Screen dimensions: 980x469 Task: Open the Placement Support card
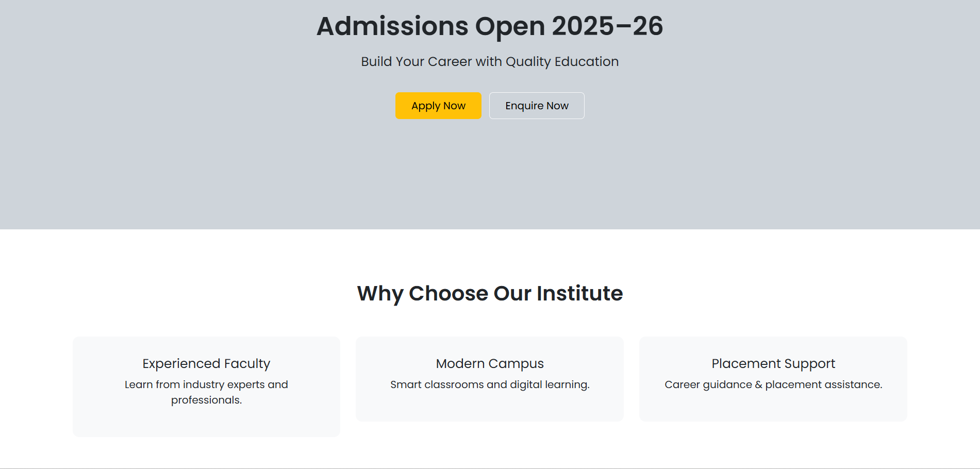773,378
